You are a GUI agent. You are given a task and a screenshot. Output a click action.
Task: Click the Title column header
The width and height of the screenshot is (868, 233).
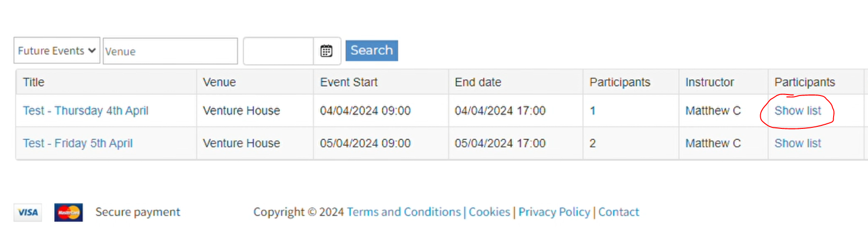point(34,82)
